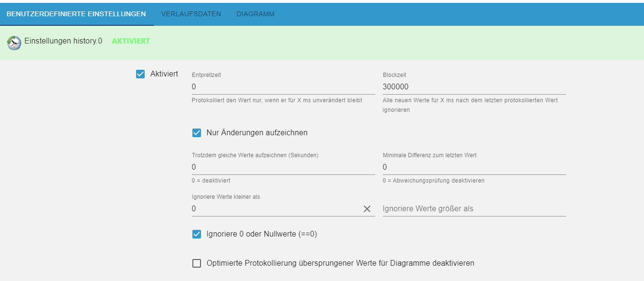Clear the 'Ignoriere Werte kleiner als' field with X
The image size is (644, 281).
point(367,209)
